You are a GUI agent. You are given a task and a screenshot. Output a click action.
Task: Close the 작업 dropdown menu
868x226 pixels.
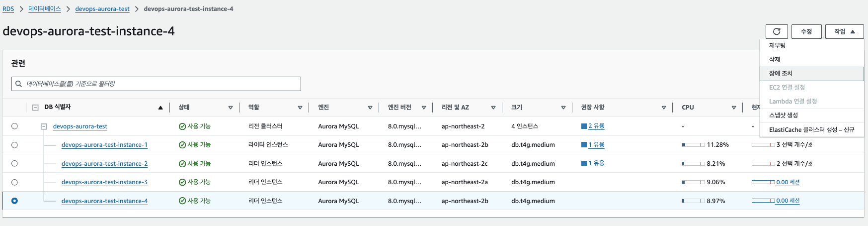tap(845, 31)
